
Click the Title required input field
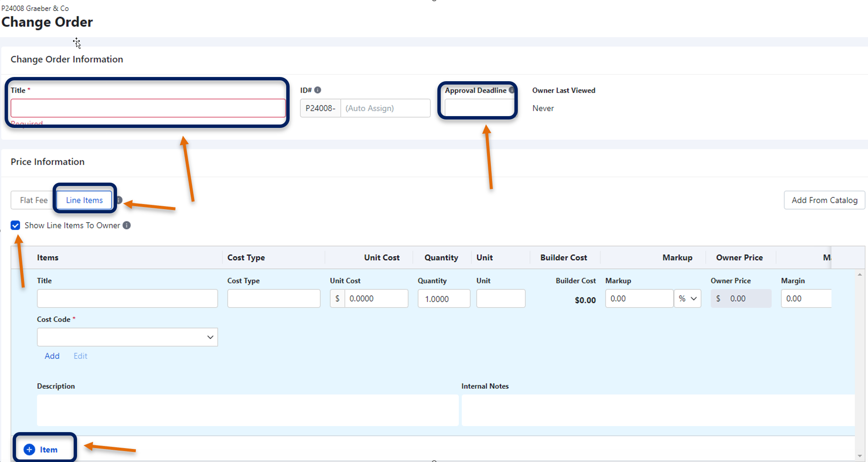147,108
